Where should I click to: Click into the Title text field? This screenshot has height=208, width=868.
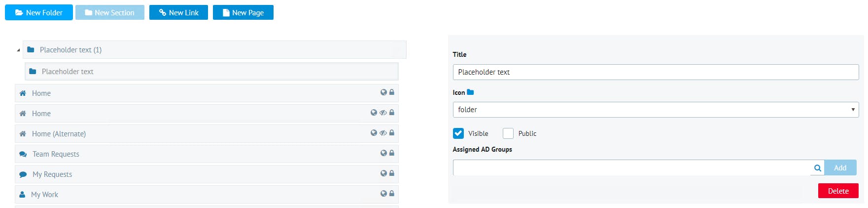(656, 72)
